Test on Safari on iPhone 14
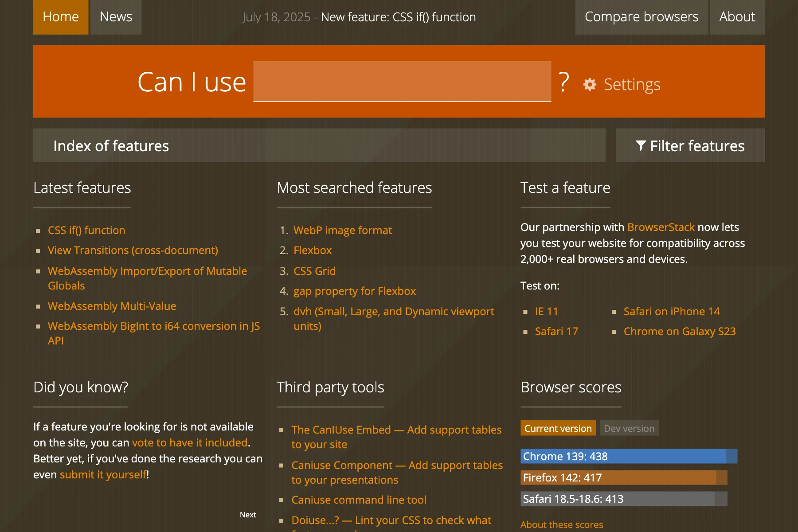 point(671,311)
